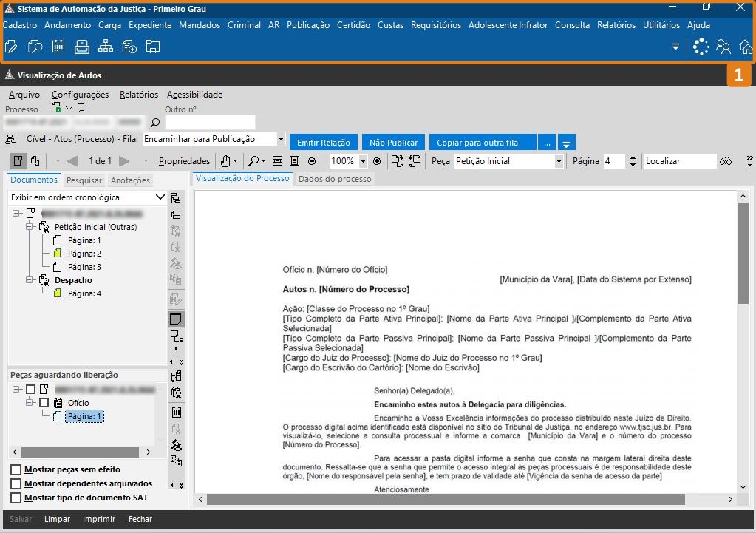
Task: Open the zoom percentage 100% dropdown
Action: point(363,161)
